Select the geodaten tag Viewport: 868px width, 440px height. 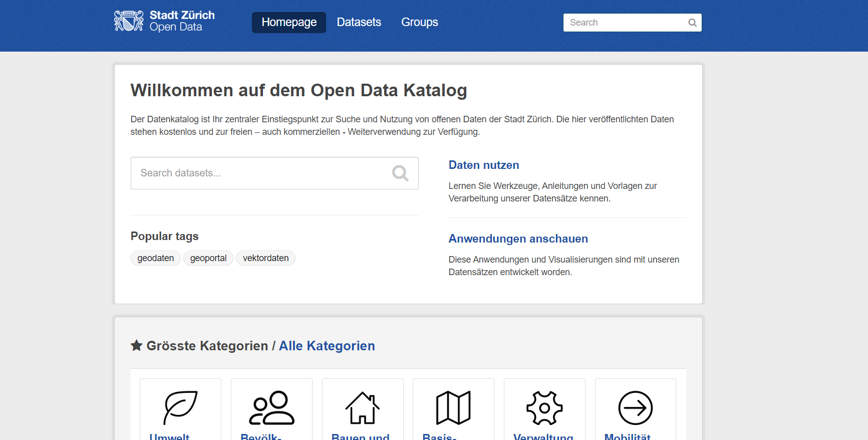point(155,258)
